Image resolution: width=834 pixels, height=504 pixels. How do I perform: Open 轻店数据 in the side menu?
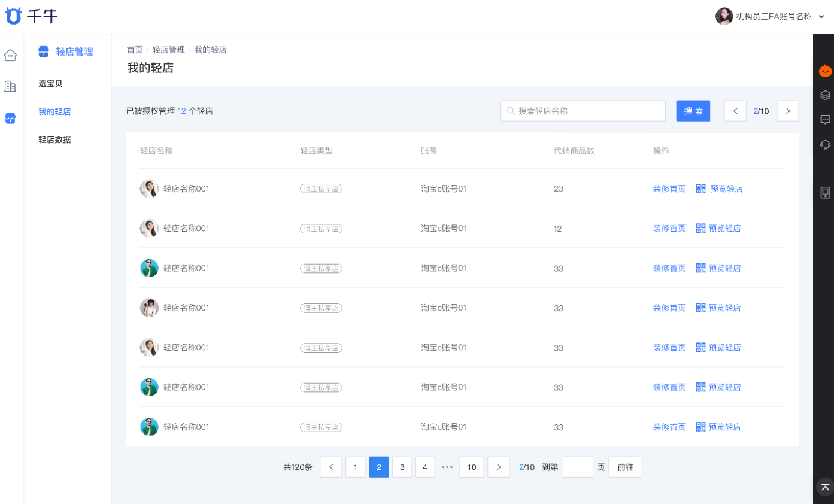[54, 139]
